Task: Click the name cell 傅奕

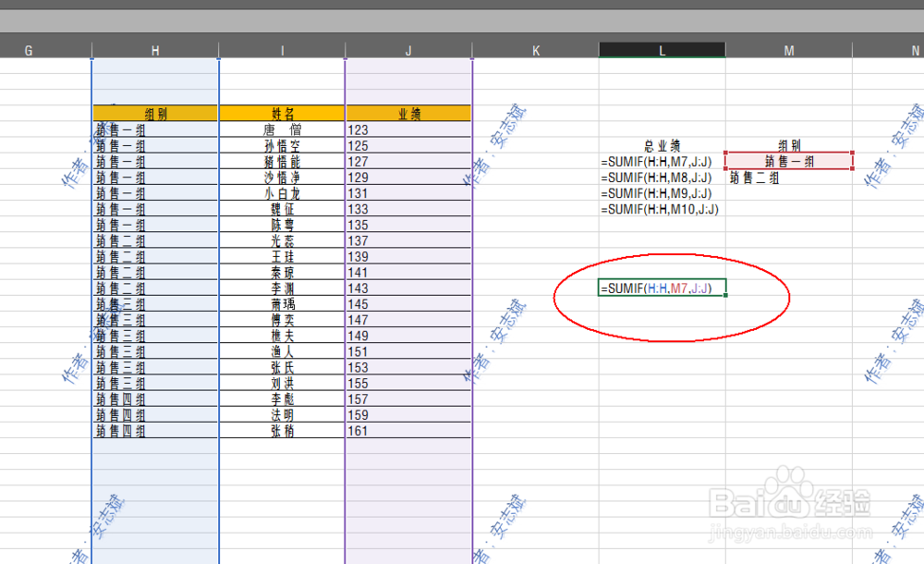Action: coord(282,320)
